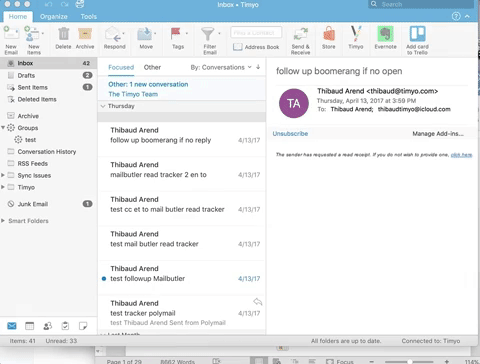This screenshot has height=364, width=480.
Task: Open Conversation History folder
Action: [48, 152]
